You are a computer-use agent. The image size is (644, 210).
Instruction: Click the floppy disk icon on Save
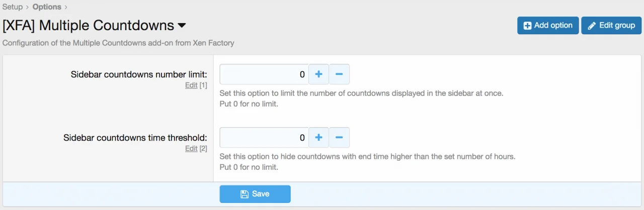tap(245, 194)
